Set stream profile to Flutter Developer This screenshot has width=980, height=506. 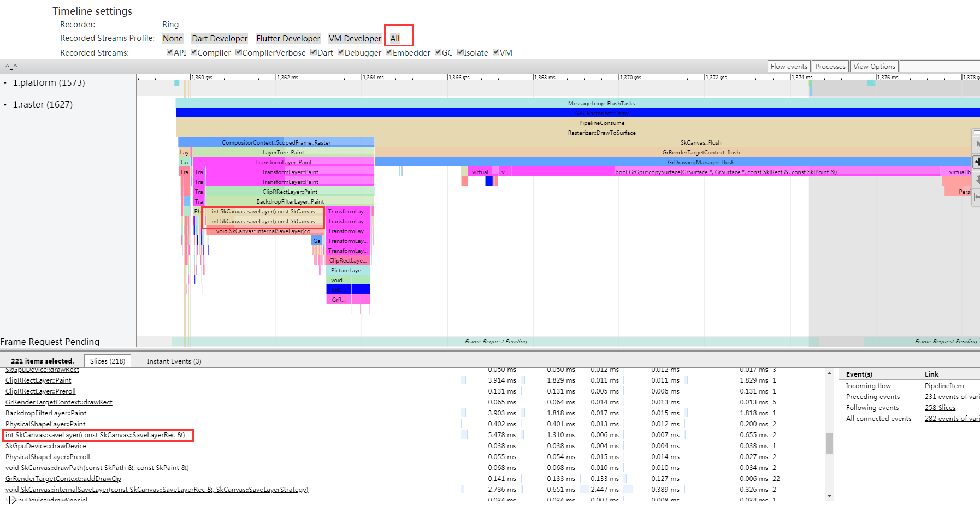point(288,38)
